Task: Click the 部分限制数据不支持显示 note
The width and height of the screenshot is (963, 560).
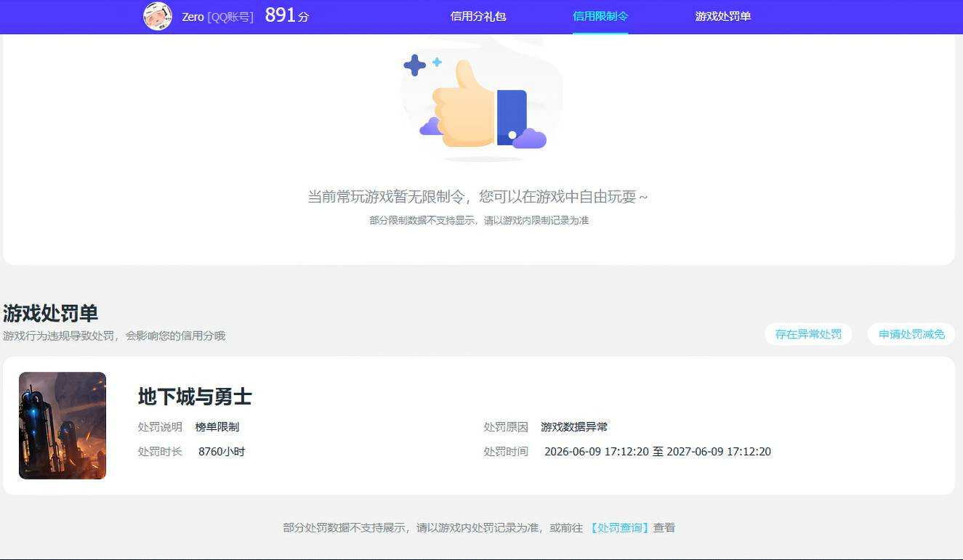Action: pos(479,220)
